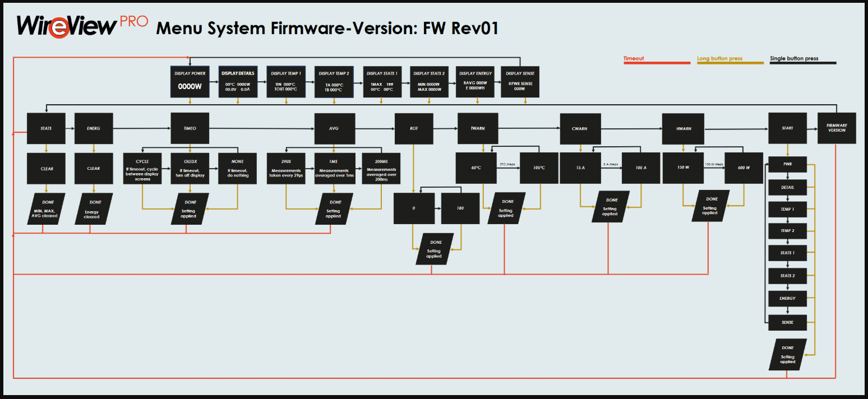Select the START menu box
The width and height of the screenshot is (868, 399).
pos(788,128)
